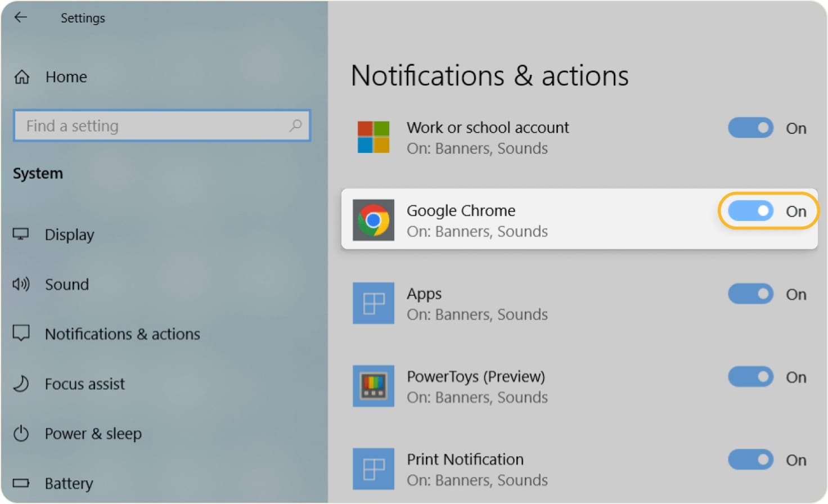Viewport: 828px width, 504px height.
Task: Go back using the arrow button
Action: (21, 17)
